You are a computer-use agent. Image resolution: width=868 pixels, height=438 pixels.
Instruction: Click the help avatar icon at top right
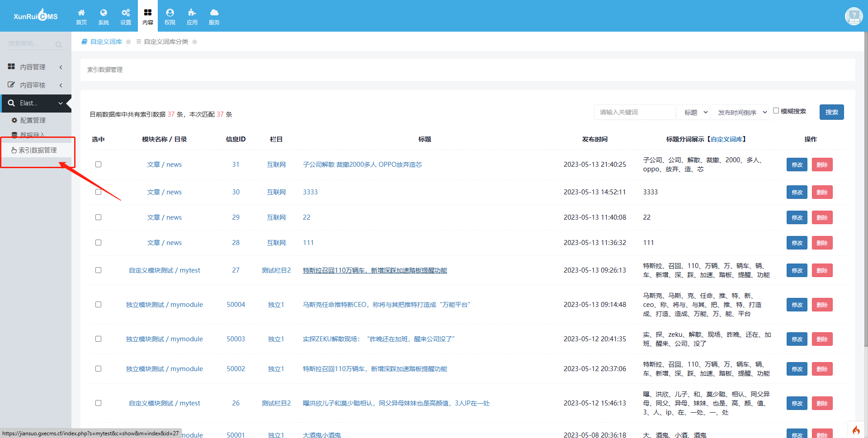pyautogui.click(x=854, y=16)
